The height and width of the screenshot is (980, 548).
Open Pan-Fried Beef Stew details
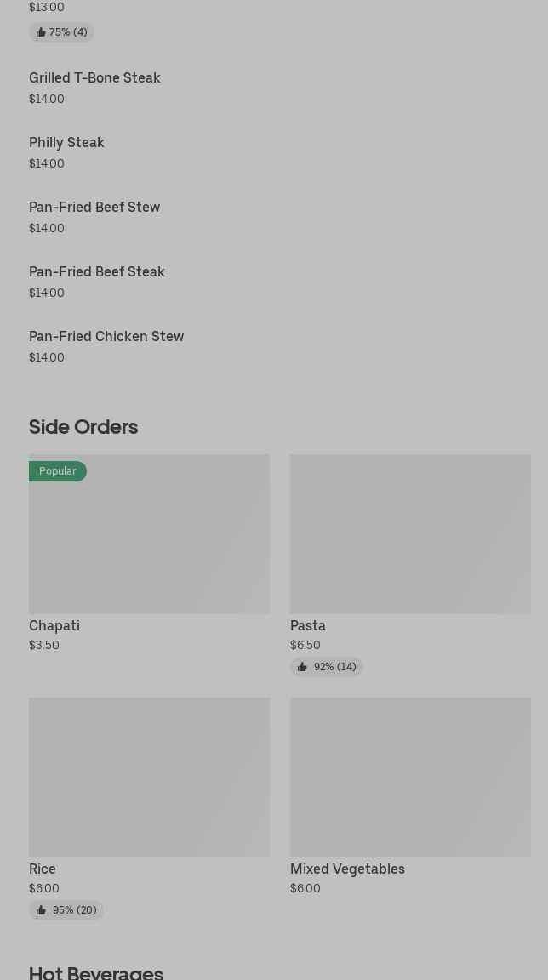94,208
